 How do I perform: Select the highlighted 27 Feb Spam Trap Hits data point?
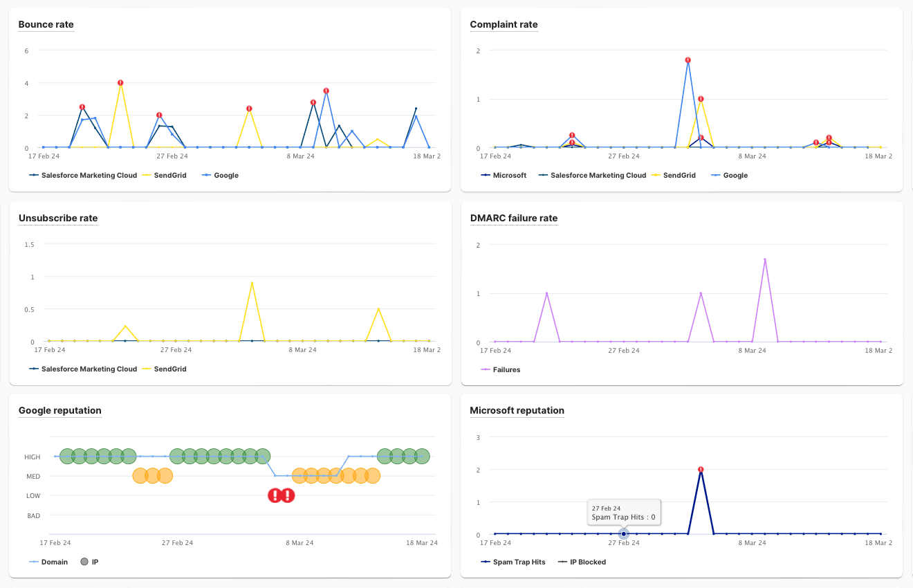point(623,534)
